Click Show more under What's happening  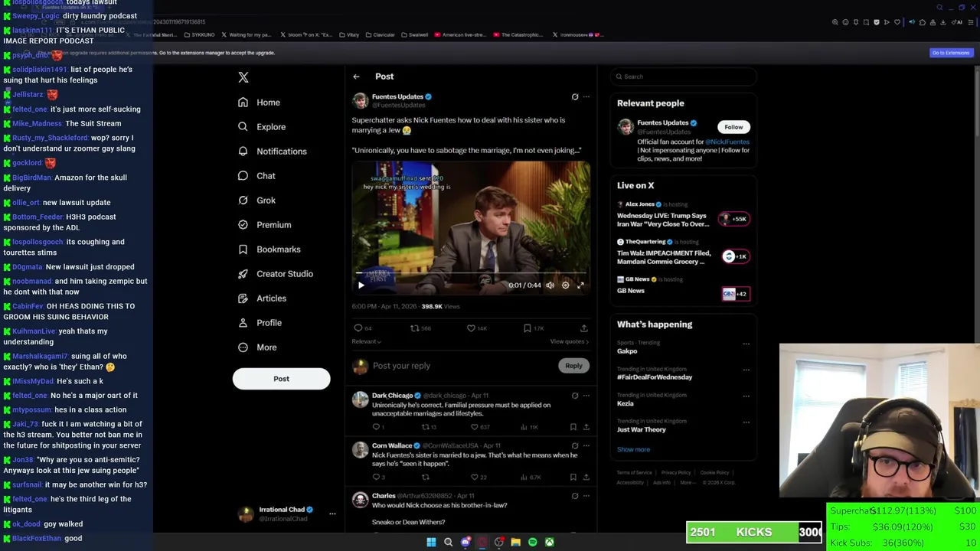[x=633, y=450]
